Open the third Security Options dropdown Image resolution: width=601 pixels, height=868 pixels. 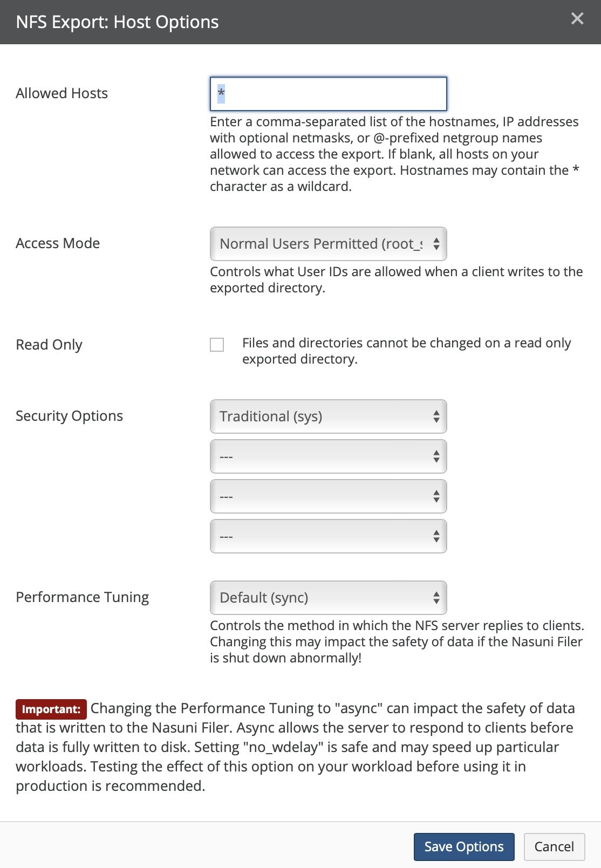click(x=328, y=496)
